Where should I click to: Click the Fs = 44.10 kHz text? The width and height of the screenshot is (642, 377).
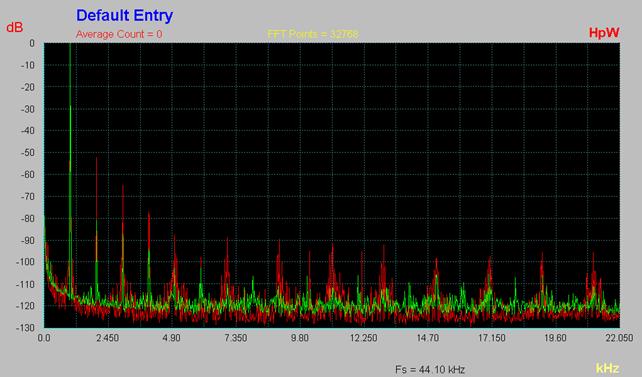point(430,370)
